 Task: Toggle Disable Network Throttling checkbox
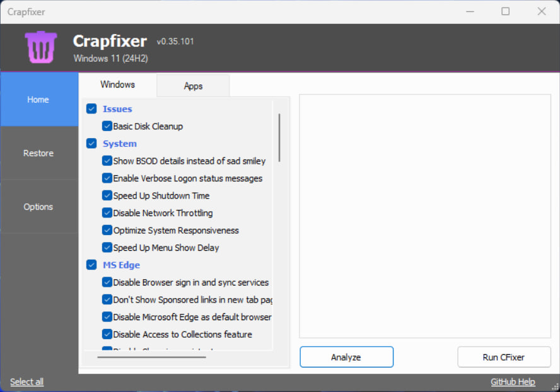click(107, 213)
